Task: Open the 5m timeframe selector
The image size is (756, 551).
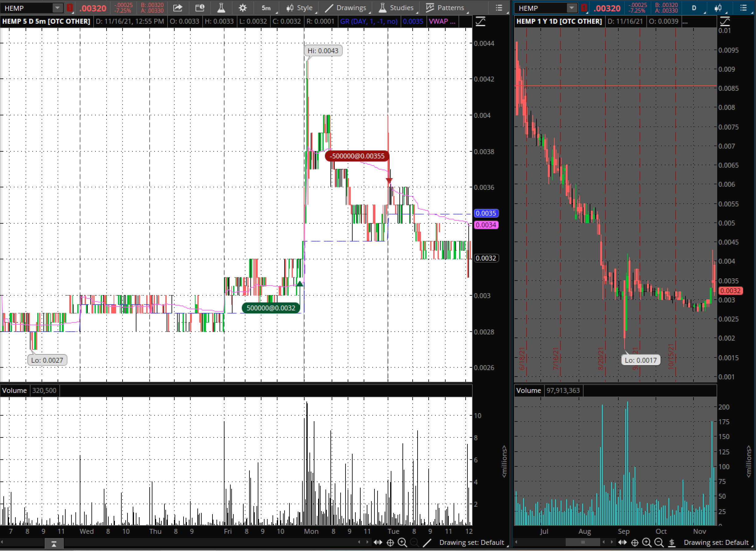Action: click(267, 8)
